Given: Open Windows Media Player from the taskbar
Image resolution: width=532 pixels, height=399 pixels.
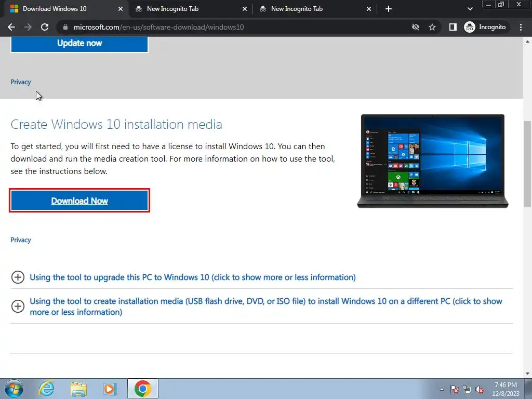Looking at the screenshot, I should click(x=110, y=389).
